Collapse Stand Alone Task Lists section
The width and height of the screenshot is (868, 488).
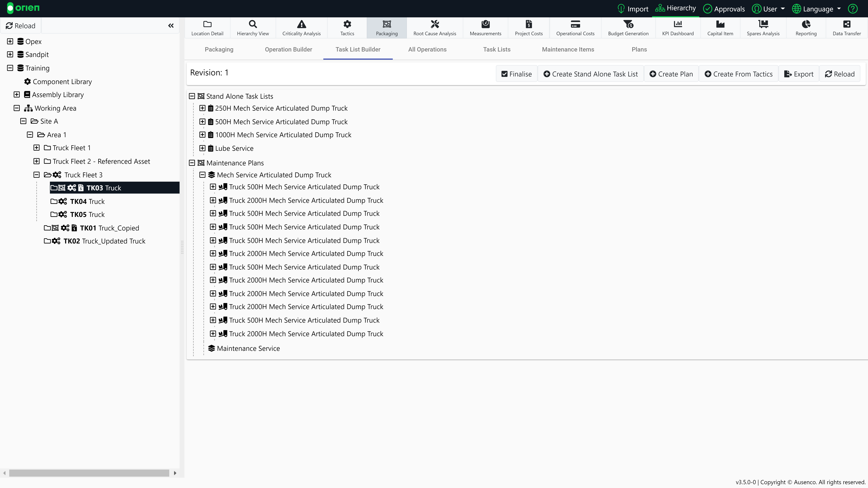(192, 96)
